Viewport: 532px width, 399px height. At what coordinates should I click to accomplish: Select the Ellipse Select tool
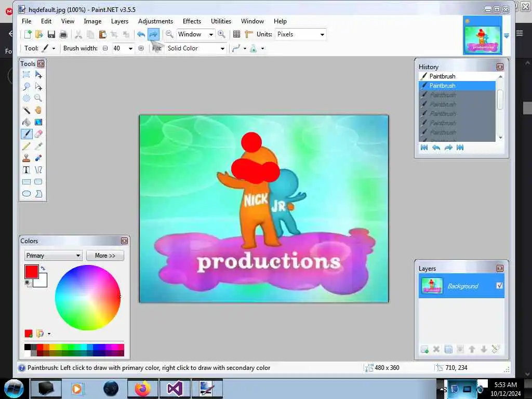tap(26, 98)
